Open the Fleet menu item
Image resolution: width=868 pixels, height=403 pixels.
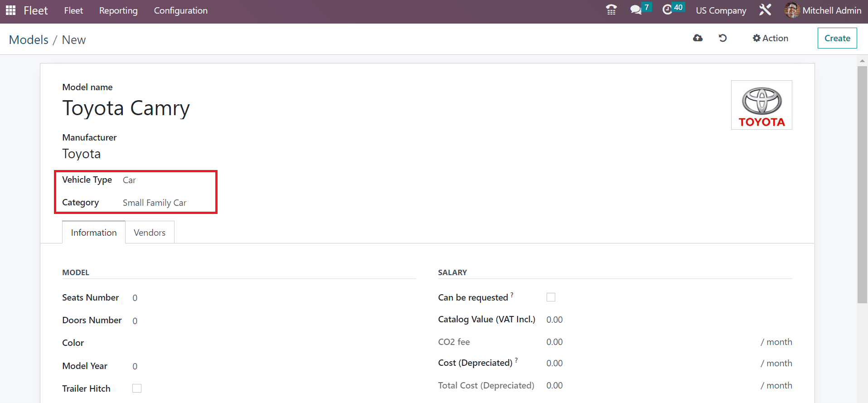pyautogui.click(x=73, y=10)
